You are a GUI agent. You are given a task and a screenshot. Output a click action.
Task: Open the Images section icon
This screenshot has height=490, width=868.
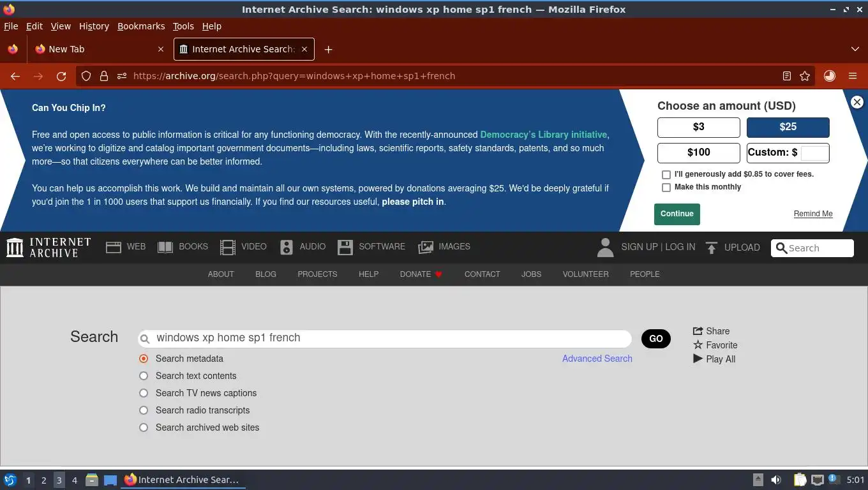[x=426, y=247]
